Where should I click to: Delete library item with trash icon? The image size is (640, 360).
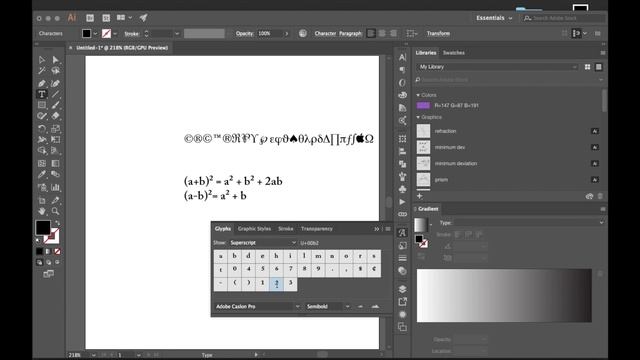(x=600, y=196)
